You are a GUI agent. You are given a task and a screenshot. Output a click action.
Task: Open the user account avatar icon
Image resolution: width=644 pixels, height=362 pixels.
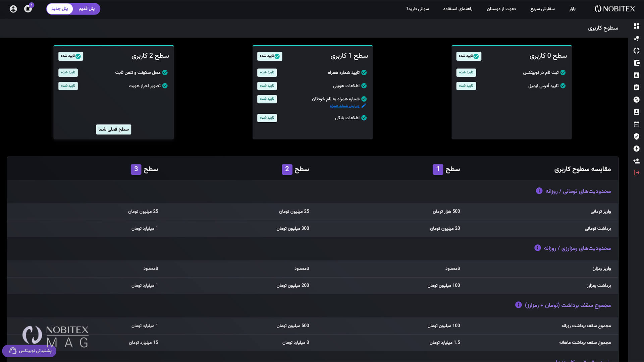(x=13, y=9)
